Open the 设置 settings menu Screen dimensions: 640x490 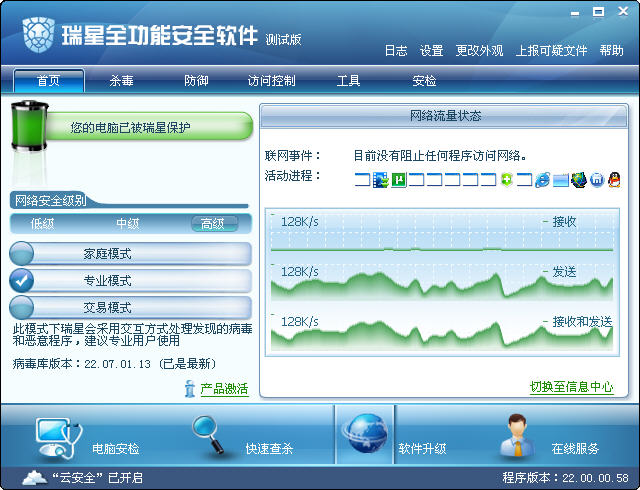tap(431, 51)
